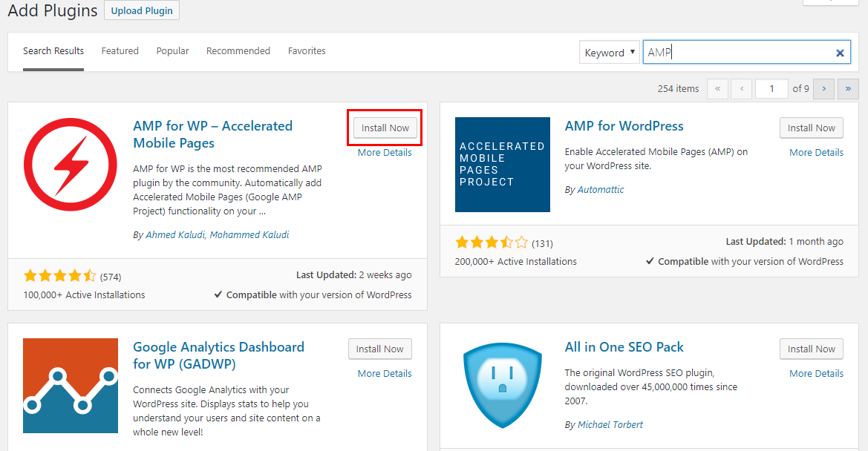Image resolution: width=868 pixels, height=451 pixels.
Task: Click the Google Analytics Dashboard graph icon
Action: [71, 386]
